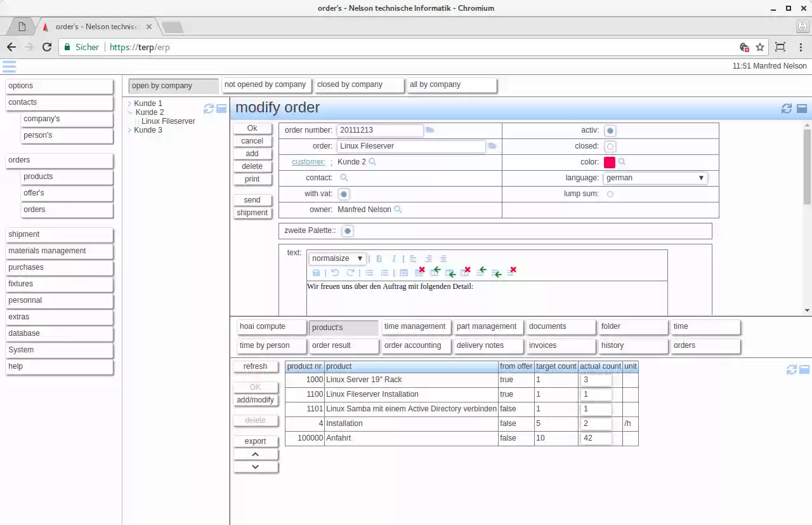Image resolution: width=812 pixels, height=525 pixels.
Task: Open the normalsize text style dropdown
Action: point(337,258)
